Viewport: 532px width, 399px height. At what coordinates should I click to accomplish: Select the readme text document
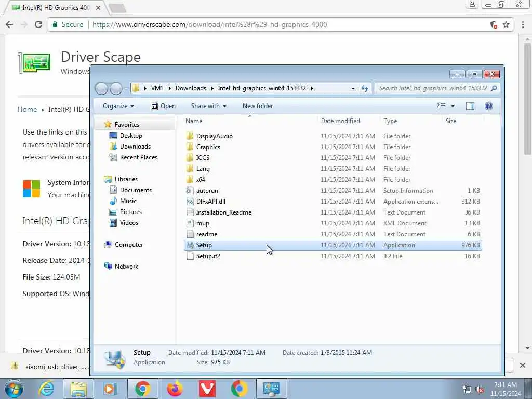tap(206, 234)
